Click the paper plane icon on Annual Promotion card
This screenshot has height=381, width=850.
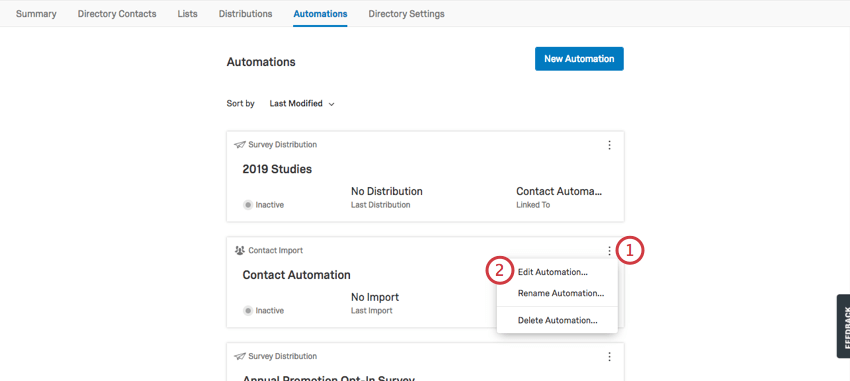[240, 356]
